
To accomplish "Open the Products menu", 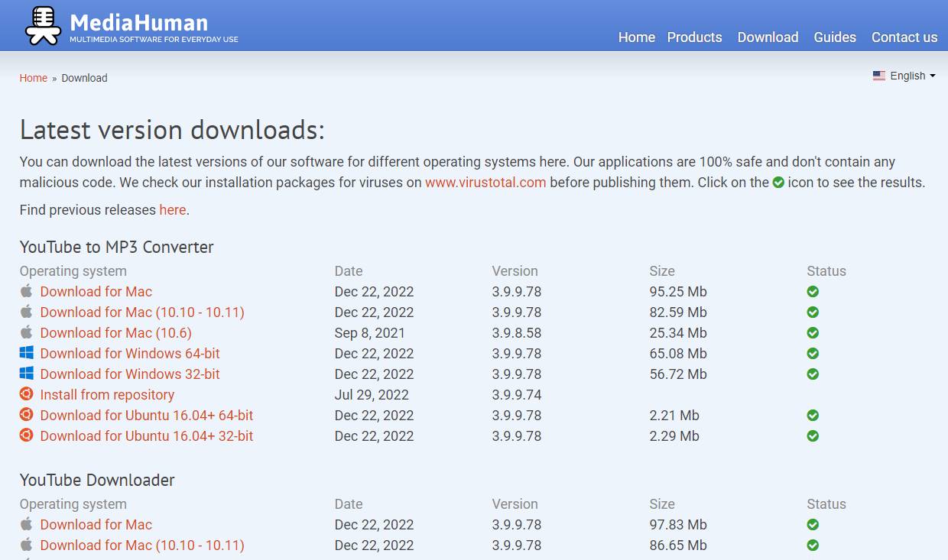I will (x=694, y=37).
